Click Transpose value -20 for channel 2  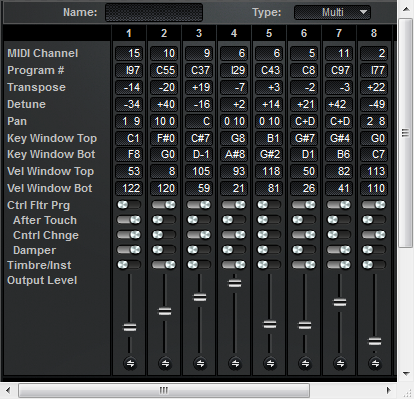click(164, 87)
